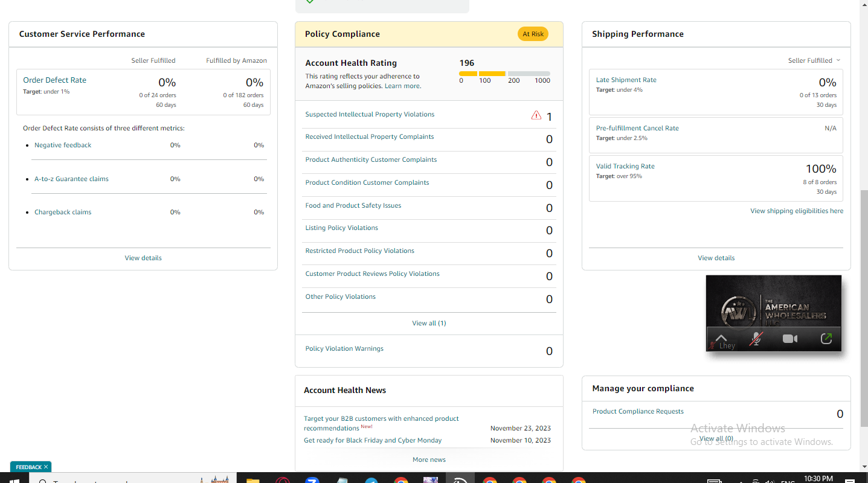
Task: Click the account health rating value 196
Action: (467, 63)
